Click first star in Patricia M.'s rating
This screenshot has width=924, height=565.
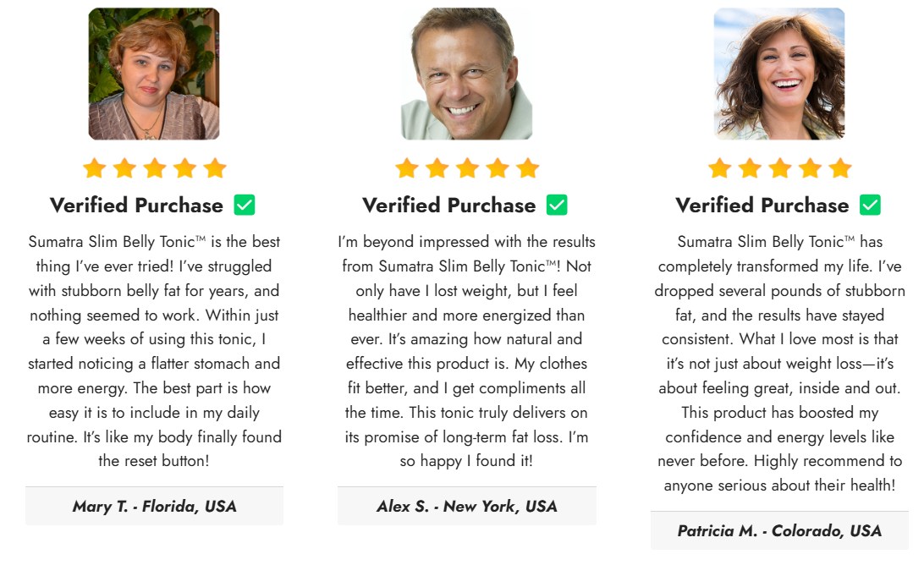[719, 168]
